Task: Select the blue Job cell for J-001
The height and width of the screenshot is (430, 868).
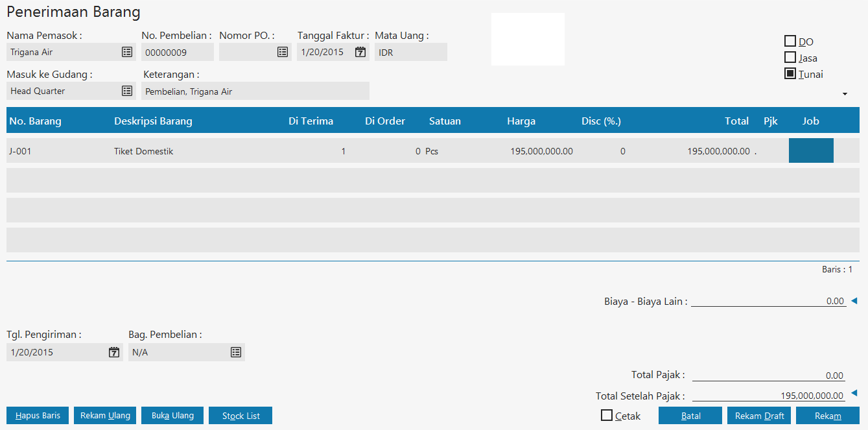Action: [810, 150]
